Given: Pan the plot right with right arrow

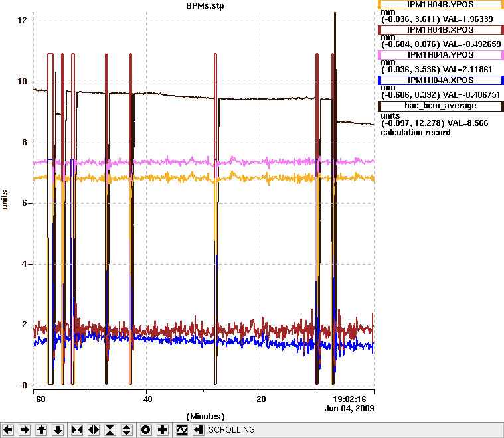Looking at the screenshot, I should [x=25, y=429].
